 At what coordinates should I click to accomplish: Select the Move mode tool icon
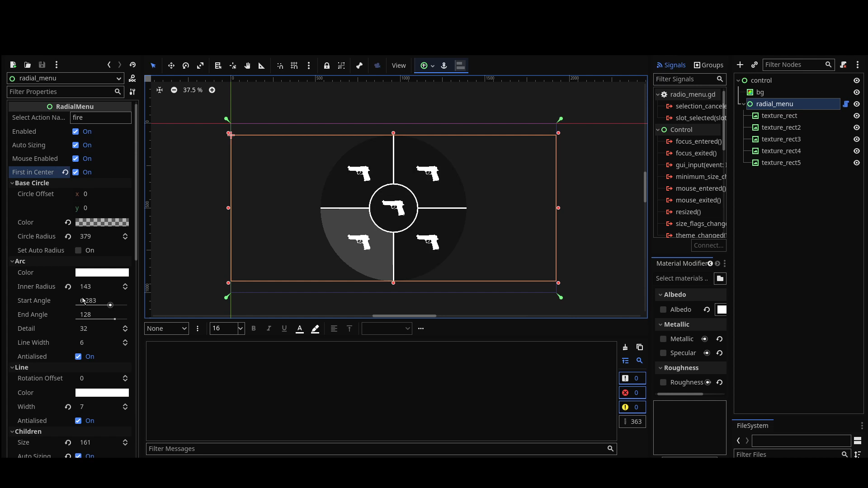[x=171, y=66]
